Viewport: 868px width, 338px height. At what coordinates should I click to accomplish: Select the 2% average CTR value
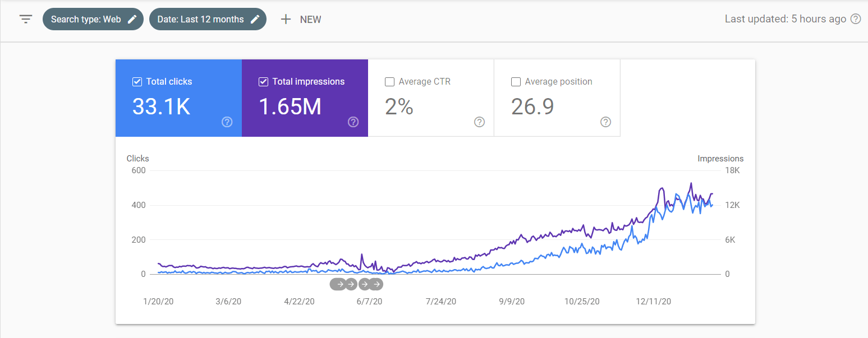[399, 107]
